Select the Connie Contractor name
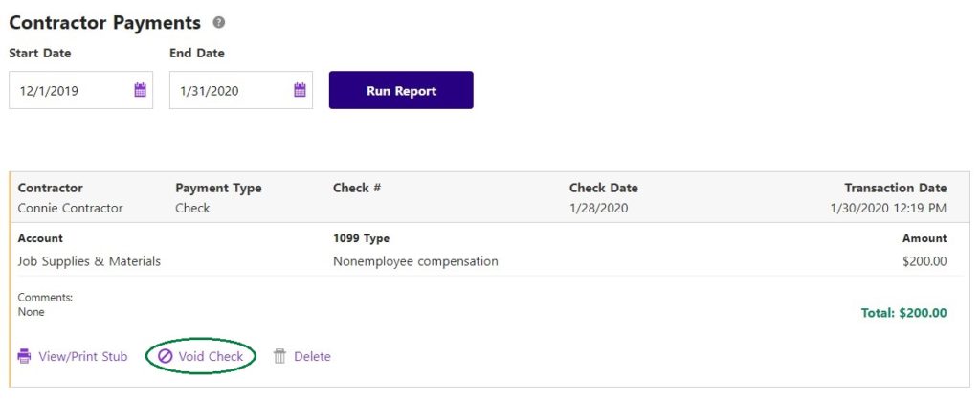 click(70, 208)
